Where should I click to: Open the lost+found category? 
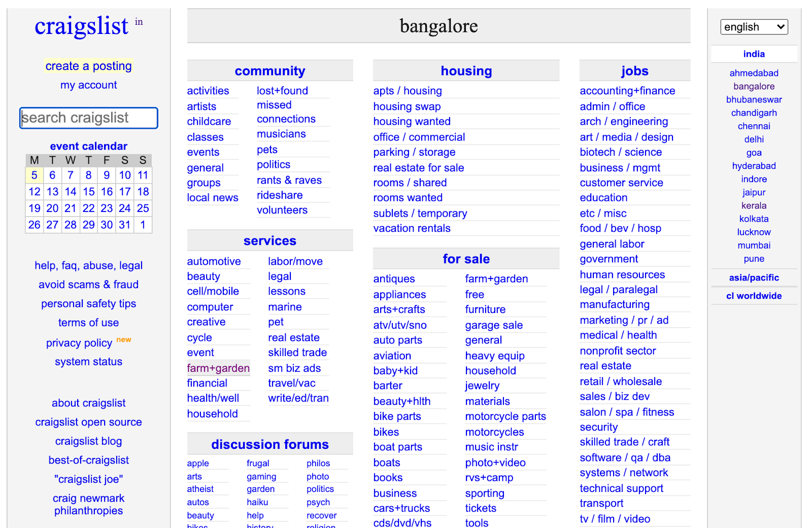[x=282, y=91]
